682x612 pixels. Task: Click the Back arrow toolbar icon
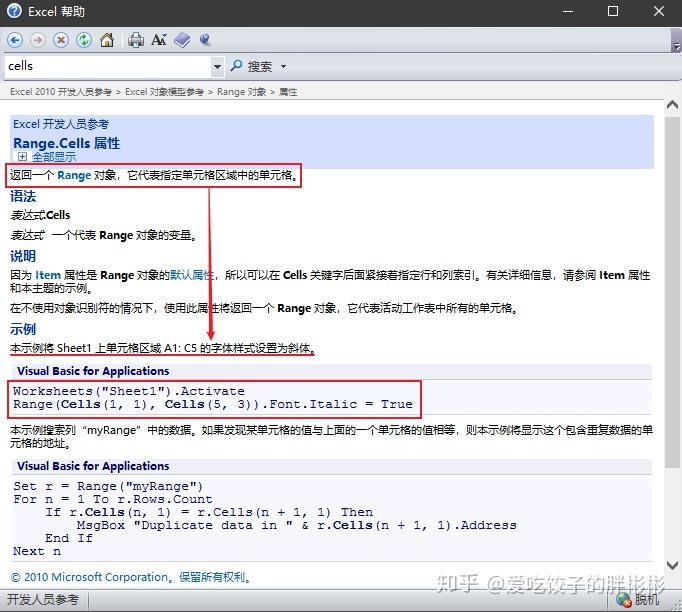(x=15, y=40)
